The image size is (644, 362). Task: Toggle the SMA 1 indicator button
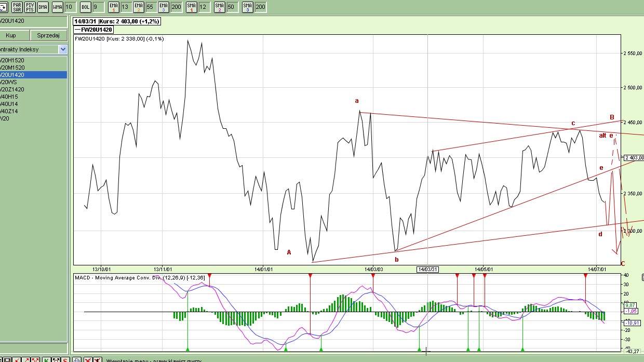[x=192, y=7]
